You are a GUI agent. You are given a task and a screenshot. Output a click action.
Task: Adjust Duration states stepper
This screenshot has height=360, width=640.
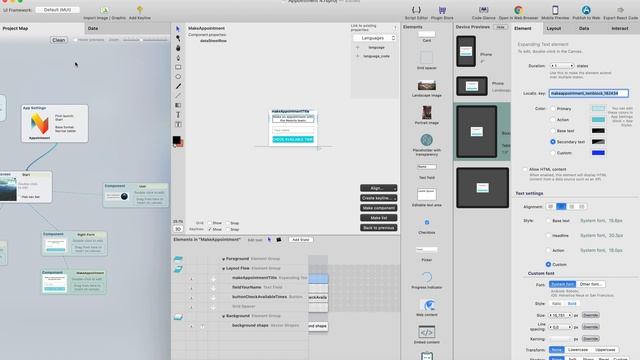click(562, 66)
